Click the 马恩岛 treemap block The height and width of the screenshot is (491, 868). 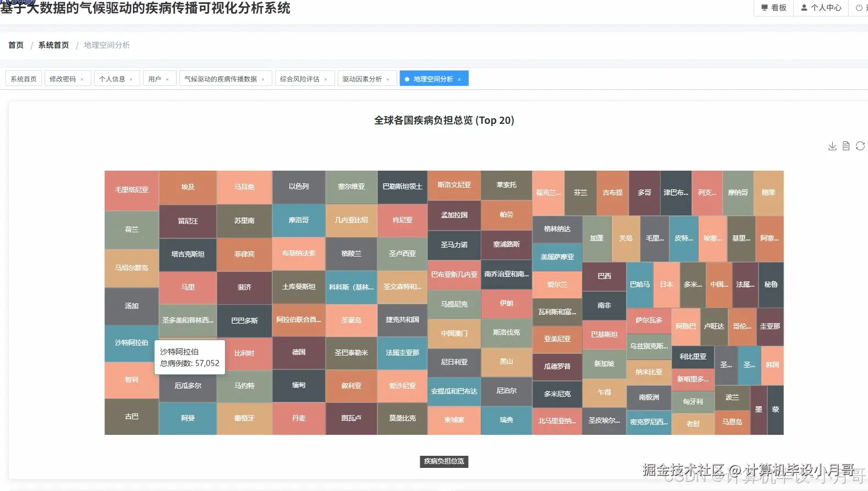point(732,422)
